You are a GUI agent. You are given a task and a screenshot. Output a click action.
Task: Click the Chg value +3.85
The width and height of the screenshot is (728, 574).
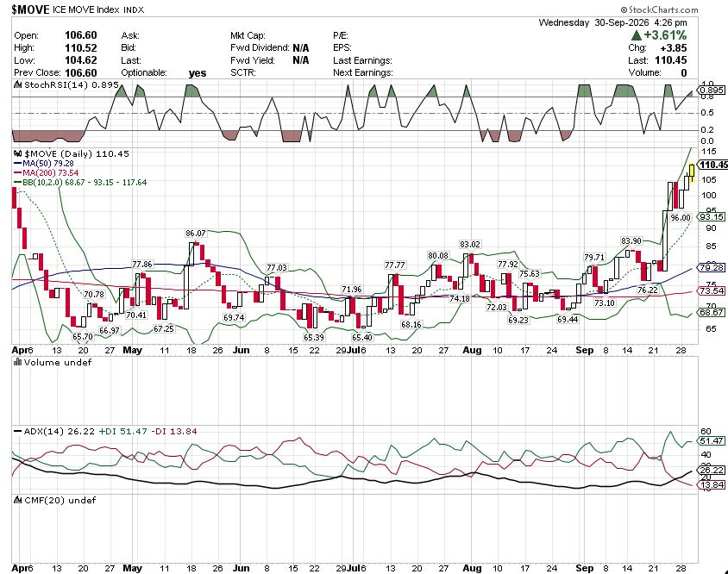(x=673, y=47)
